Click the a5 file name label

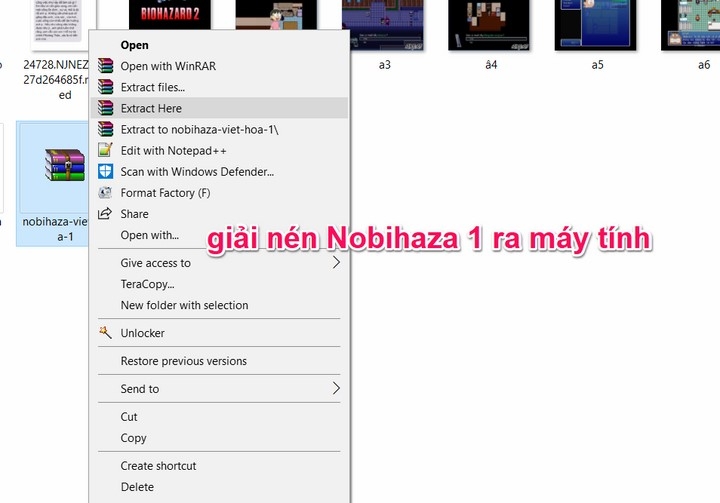597,65
